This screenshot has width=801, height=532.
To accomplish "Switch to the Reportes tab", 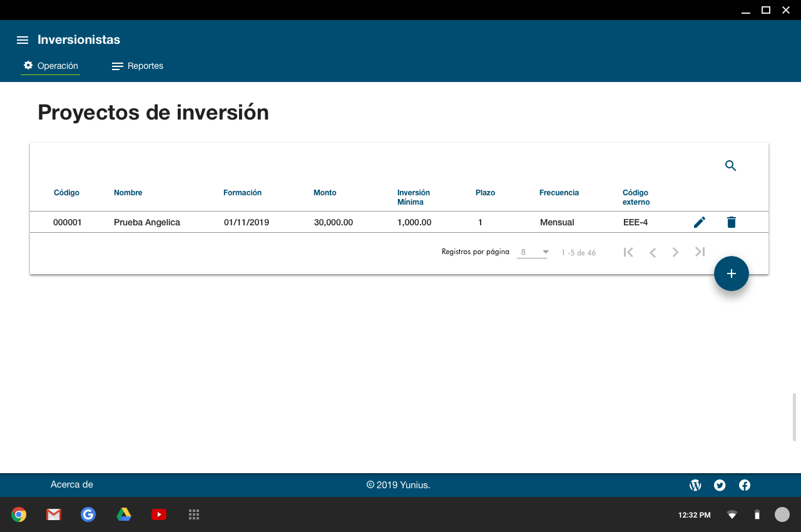I will [138, 66].
